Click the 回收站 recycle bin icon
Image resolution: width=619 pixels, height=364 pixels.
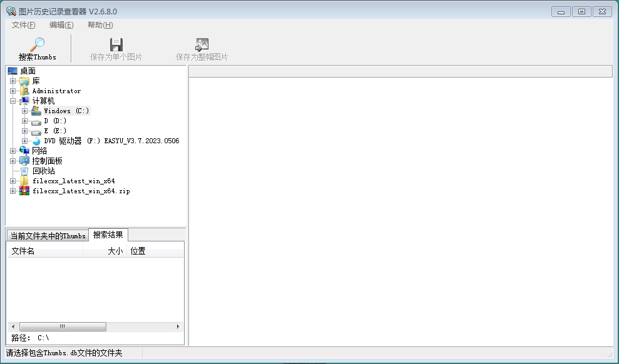(24, 171)
